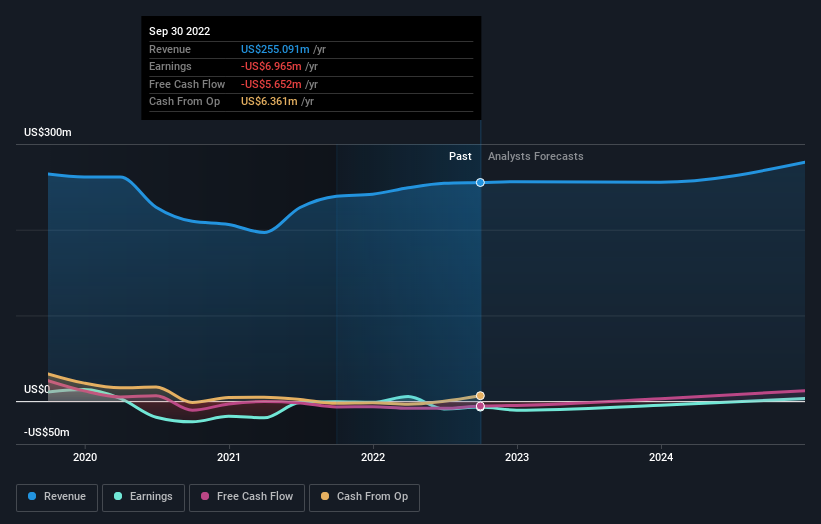
Task: Toggle the Cash From Op legend series
Action: (x=364, y=497)
